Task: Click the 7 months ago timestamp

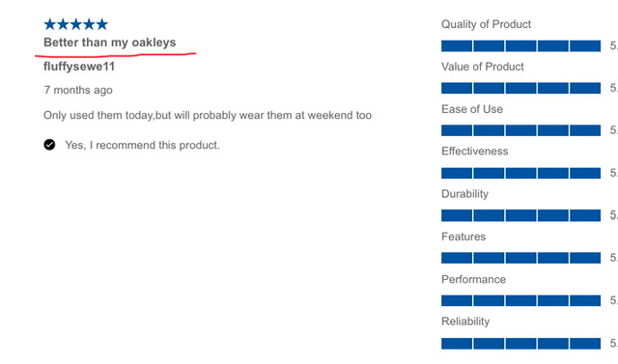Action: coord(78,90)
